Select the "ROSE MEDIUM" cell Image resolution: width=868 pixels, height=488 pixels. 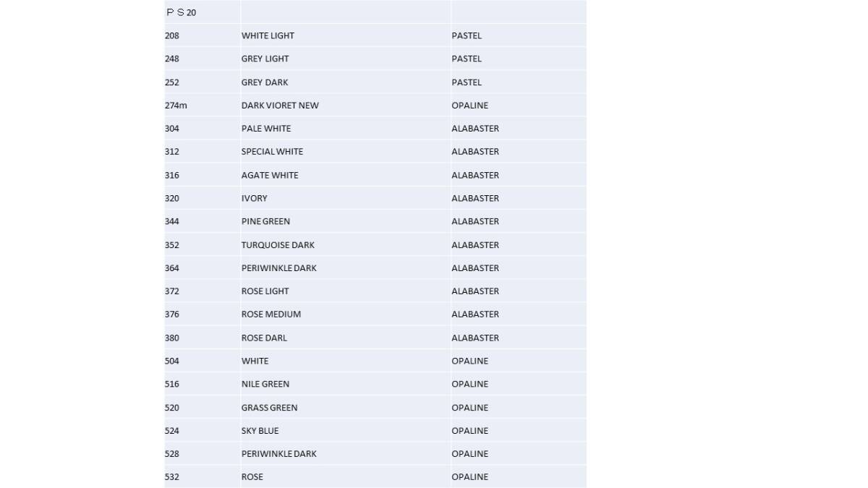pyautogui.click(x=271, y=314)
